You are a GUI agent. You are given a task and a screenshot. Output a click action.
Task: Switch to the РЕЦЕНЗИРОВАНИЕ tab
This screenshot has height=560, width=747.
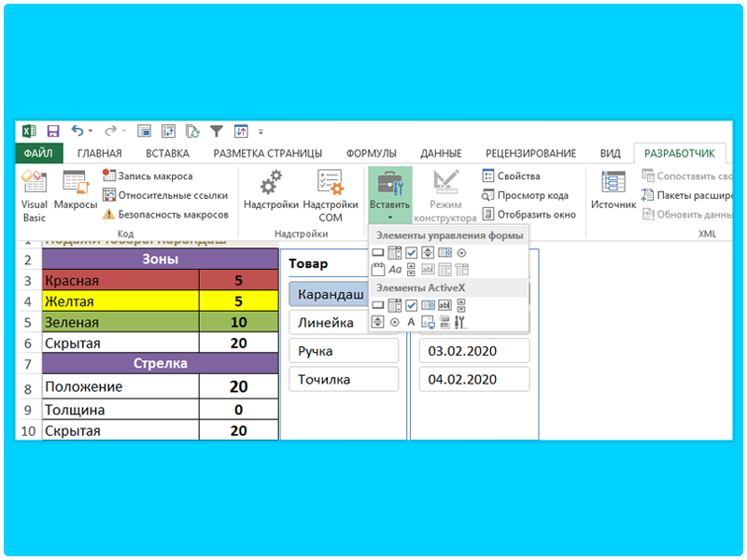click(x=530, y=153)
